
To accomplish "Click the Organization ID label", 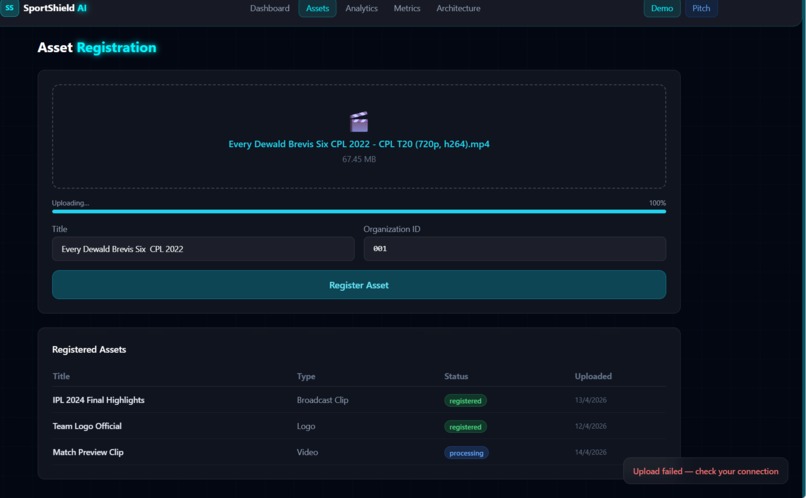I will click(x=392, y=229).
